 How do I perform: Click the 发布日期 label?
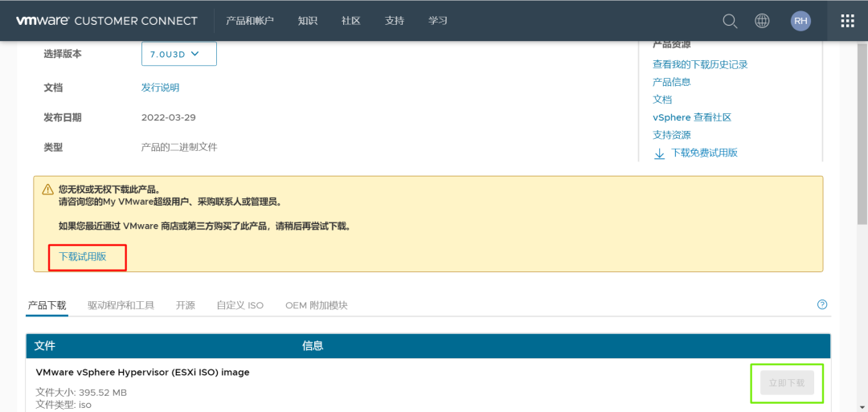pos(63,118)
